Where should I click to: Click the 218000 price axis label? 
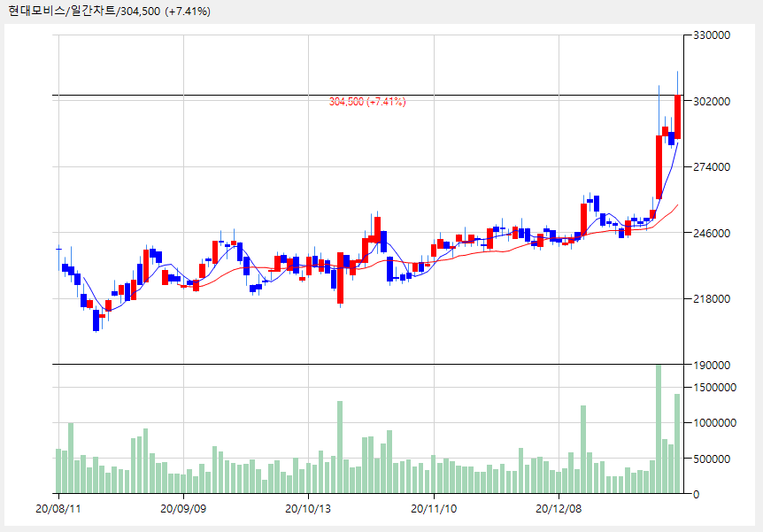pyautogui.click(x=712, y=299)
